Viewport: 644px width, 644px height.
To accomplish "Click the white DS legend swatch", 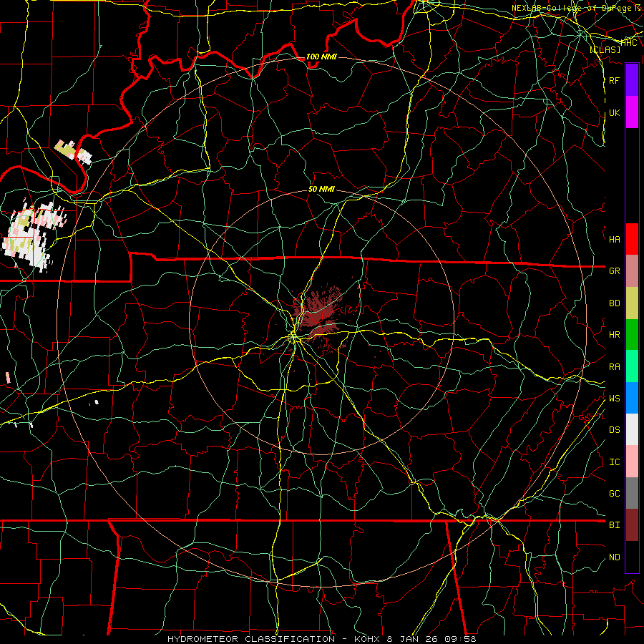I will coord(632,429).
